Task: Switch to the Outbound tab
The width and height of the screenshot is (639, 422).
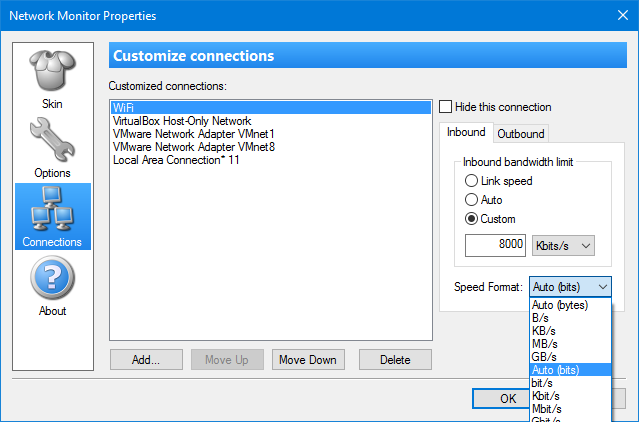Action: (x=521, y=133)
